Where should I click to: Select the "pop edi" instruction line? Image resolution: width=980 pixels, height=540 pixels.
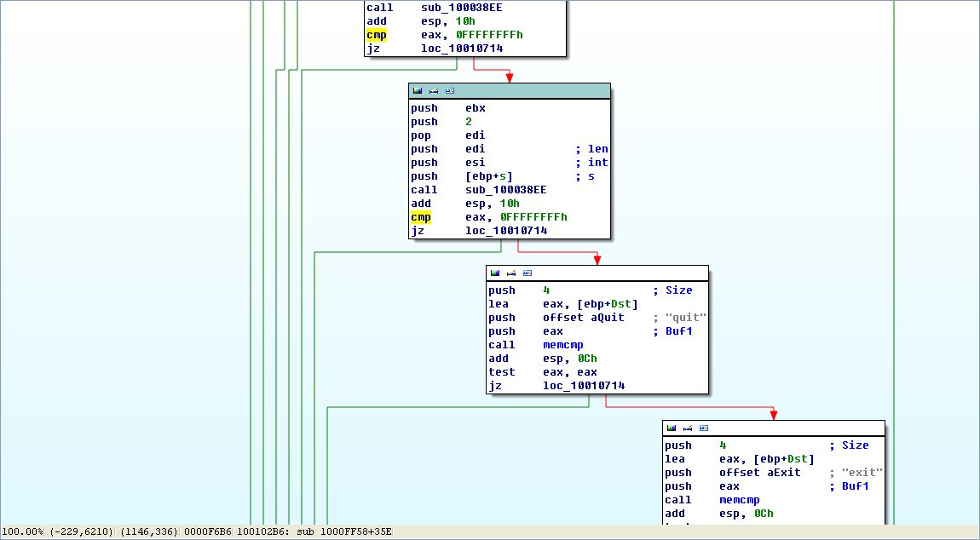[x=448, y=135]
